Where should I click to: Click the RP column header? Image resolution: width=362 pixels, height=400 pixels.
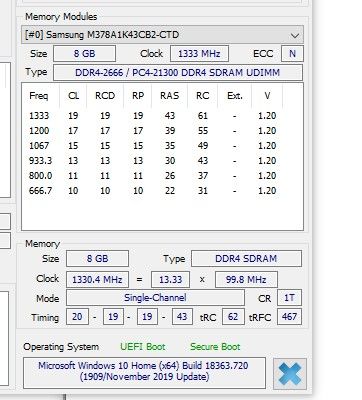click(138, 96)
